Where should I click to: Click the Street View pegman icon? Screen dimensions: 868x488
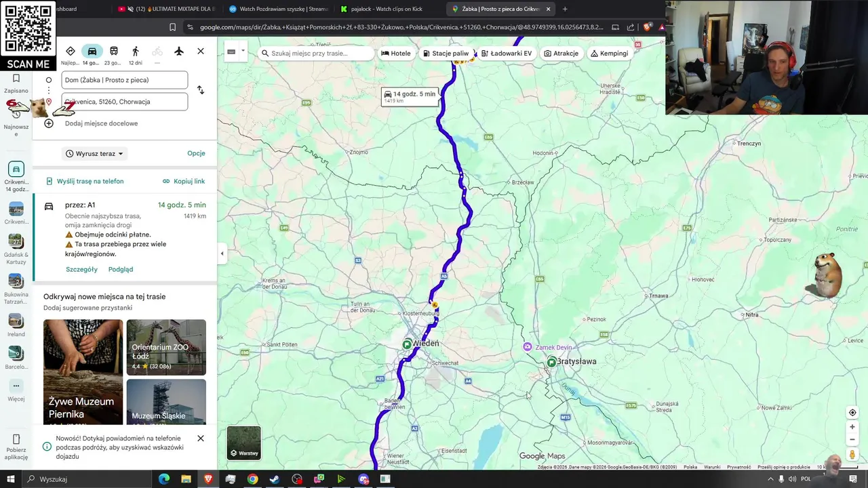[852, 455]
